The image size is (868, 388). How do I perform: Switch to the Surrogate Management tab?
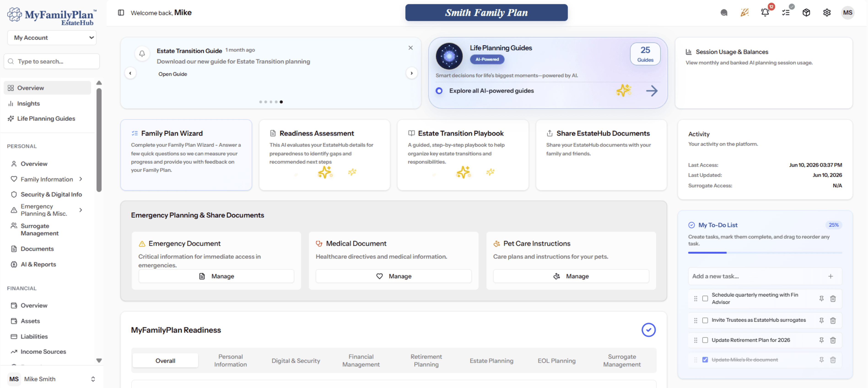[622, 360]
